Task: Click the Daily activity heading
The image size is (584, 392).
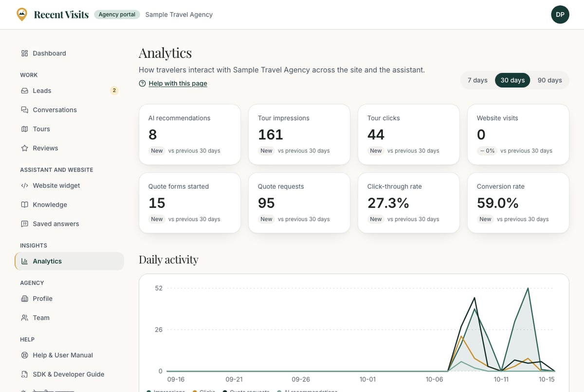Action: pyautogui.click(x=168, y=260)
